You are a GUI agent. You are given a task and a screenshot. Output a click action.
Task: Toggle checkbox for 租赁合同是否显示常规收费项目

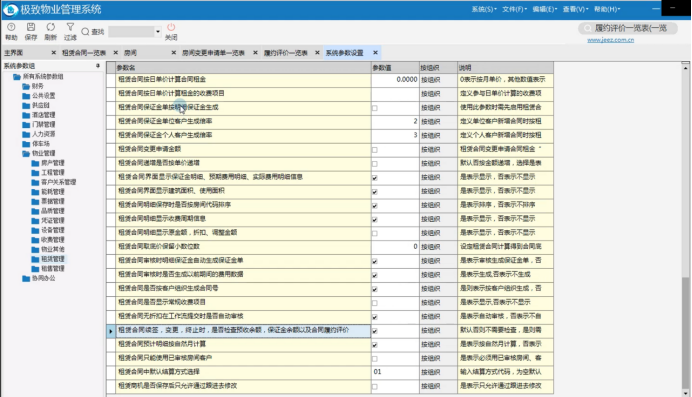[x=375, y=303]
